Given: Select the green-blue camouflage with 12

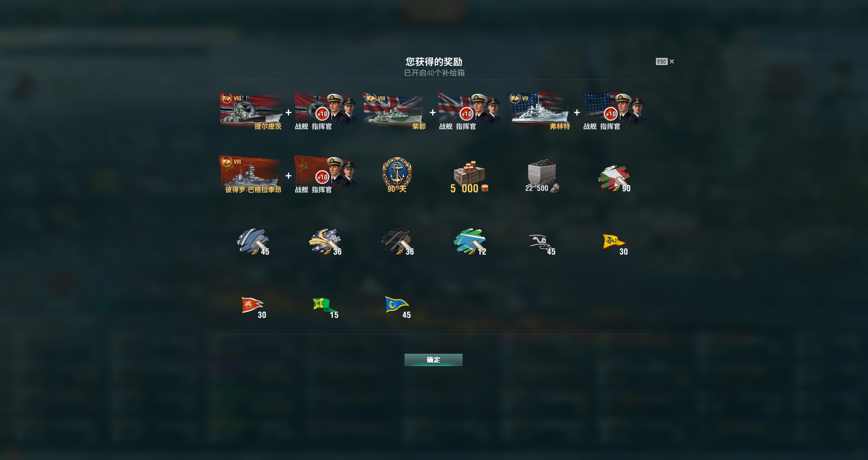Looking at the screenshot, I should pos(470,242).
